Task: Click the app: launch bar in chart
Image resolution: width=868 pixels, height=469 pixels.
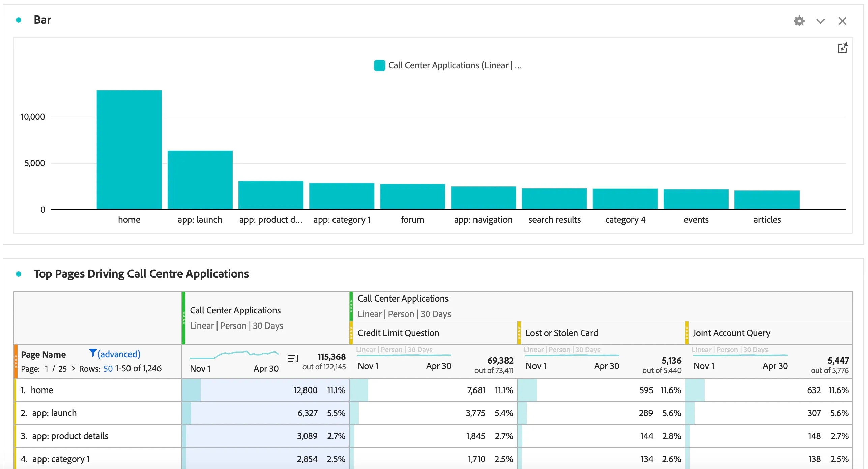Action: [x=200, y=180]
